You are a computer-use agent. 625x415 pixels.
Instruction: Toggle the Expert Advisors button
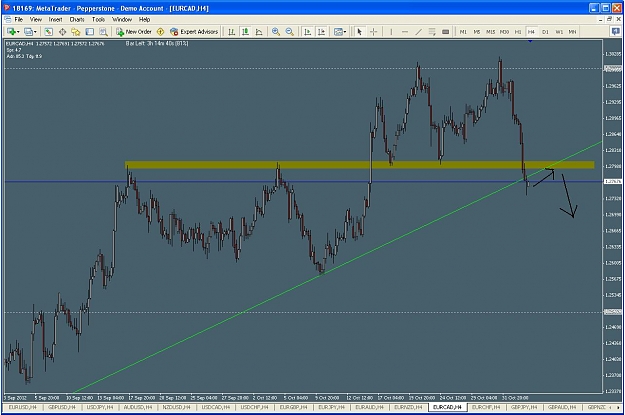194,31
